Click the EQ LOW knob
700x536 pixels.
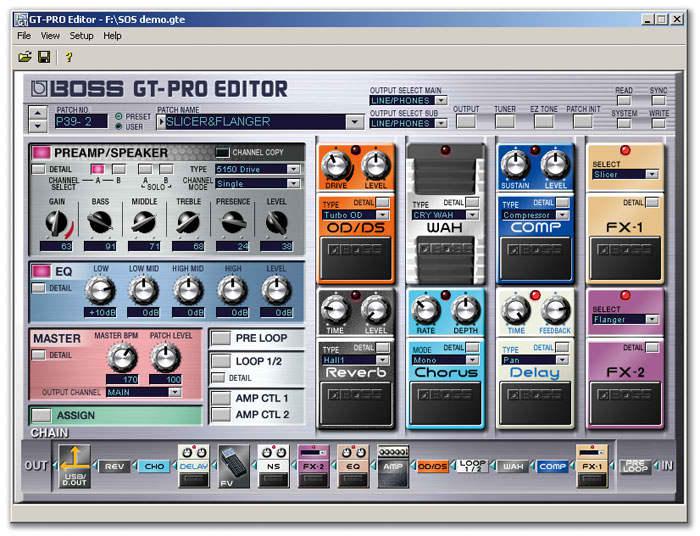pyautogui.click(x=100, y=290)
